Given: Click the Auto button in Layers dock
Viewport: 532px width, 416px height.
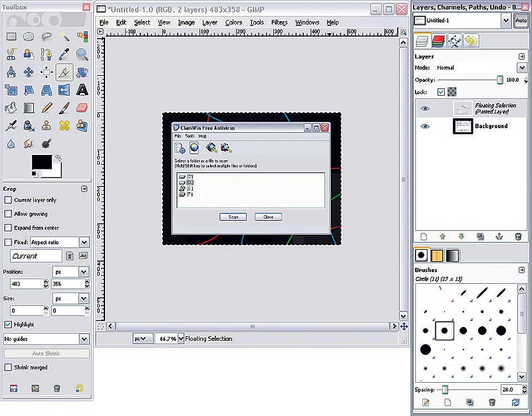Looking at the screenshot, I should point(521,21).
